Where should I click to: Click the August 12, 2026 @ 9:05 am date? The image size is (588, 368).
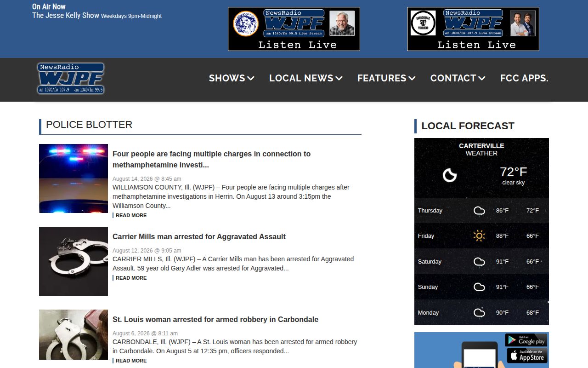[x=147, y=251]
